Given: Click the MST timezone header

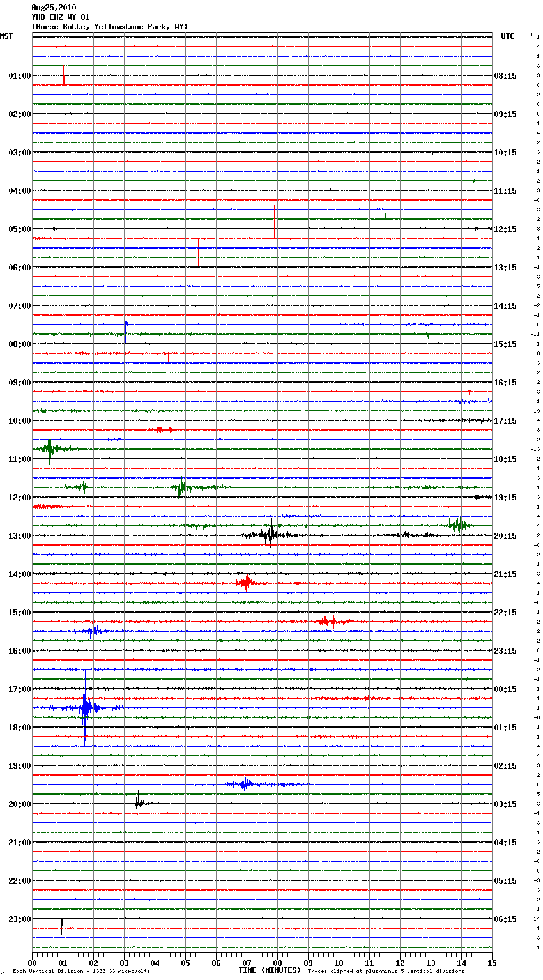Looking at the screenshot, I should [6, 36].
